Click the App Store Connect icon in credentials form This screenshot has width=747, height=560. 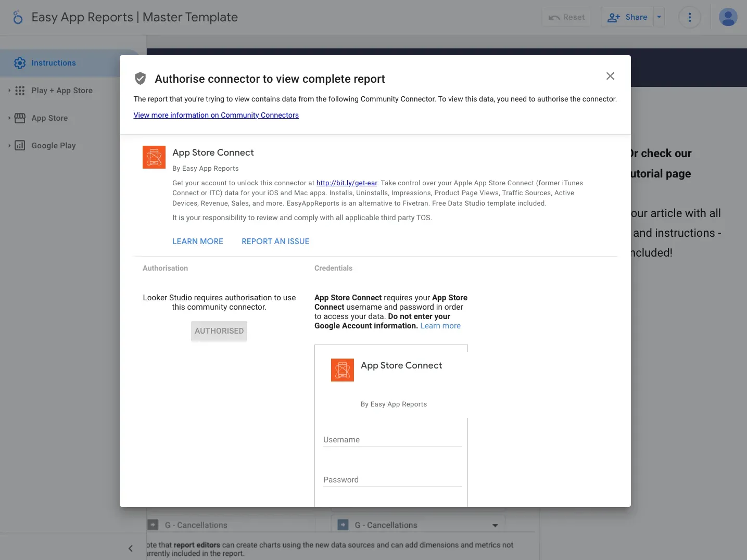tap(343, 370)
